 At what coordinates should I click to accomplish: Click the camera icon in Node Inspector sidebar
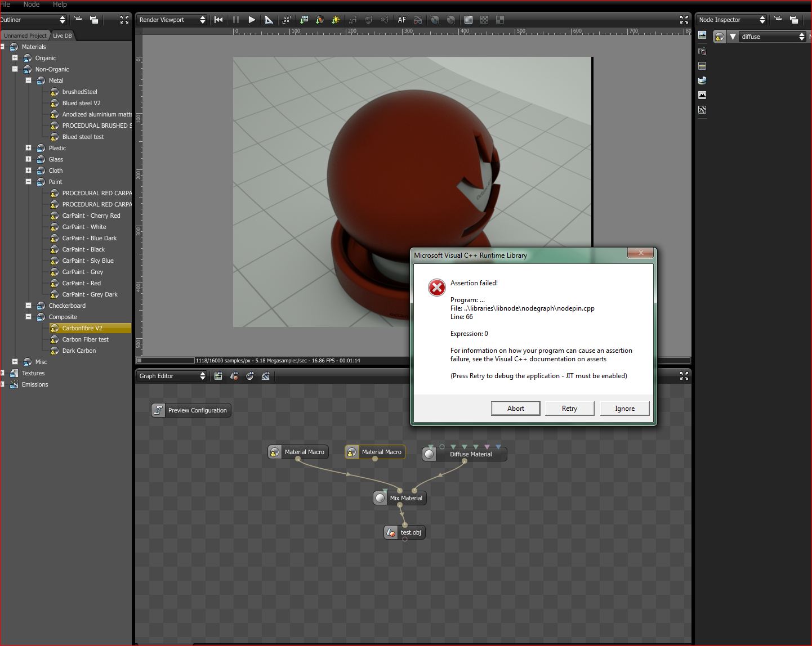pos(702,51)
